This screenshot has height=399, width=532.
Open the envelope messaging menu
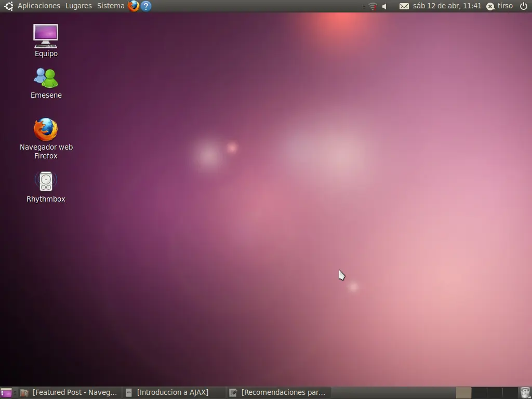pyautogui.click(x=404, y=6)
